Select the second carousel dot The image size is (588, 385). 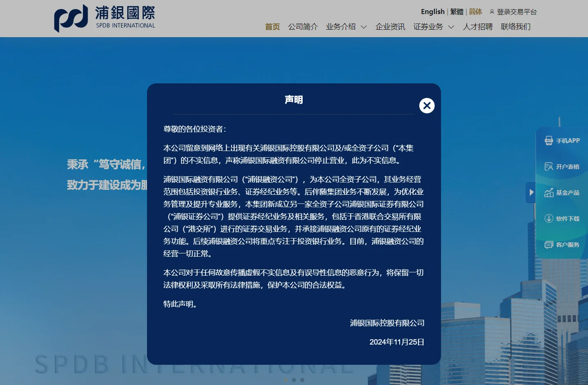(294, 380)
